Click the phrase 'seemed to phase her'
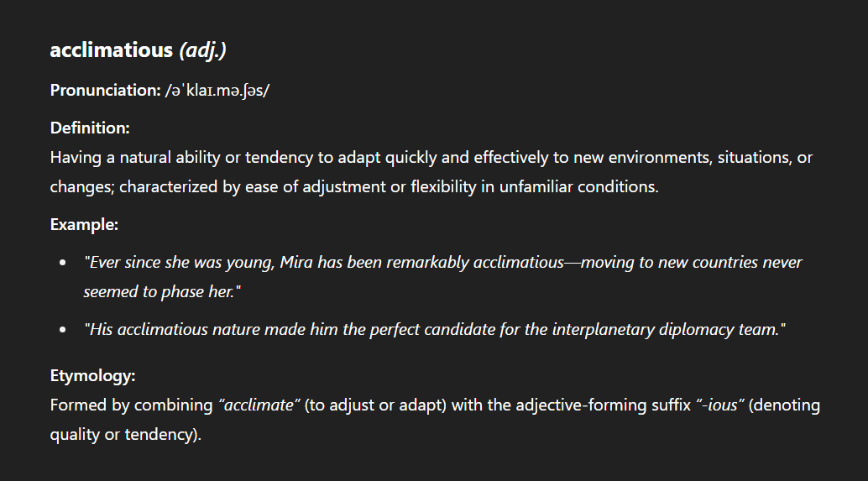Image resolution: width=868 pixels, height=481 pixels. [x=159, y=291]
